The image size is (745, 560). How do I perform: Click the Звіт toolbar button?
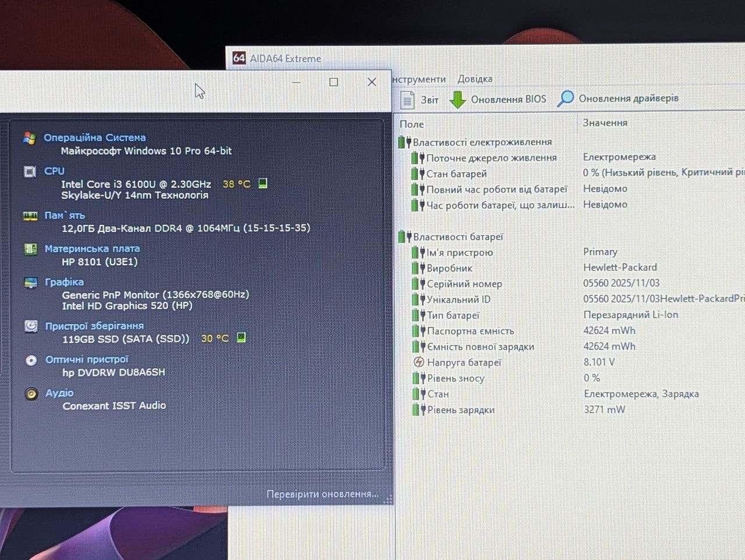[x=420, y=100]
